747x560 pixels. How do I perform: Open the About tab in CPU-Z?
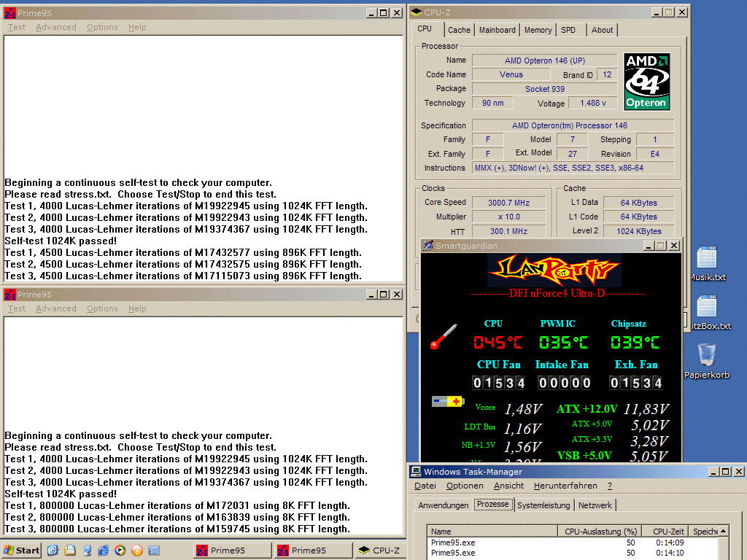pos(602,30)
